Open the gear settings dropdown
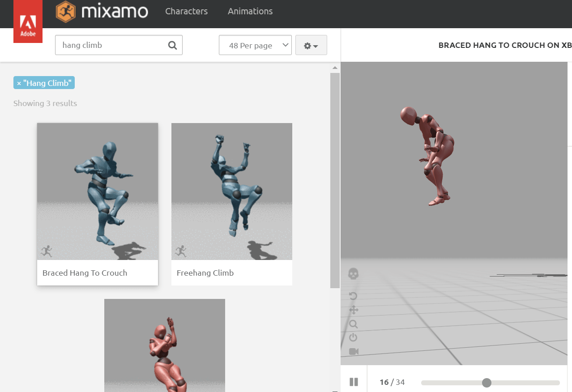The image size is (572, 392). coord(311,45)
